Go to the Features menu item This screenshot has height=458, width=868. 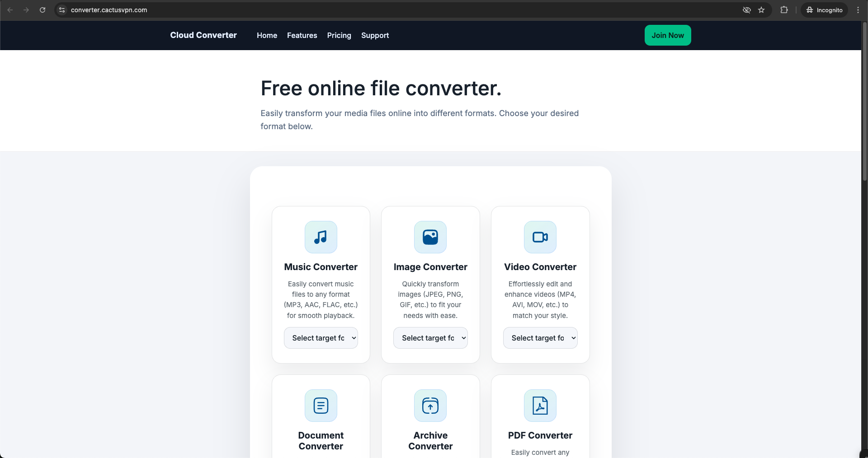pos(302,35)
